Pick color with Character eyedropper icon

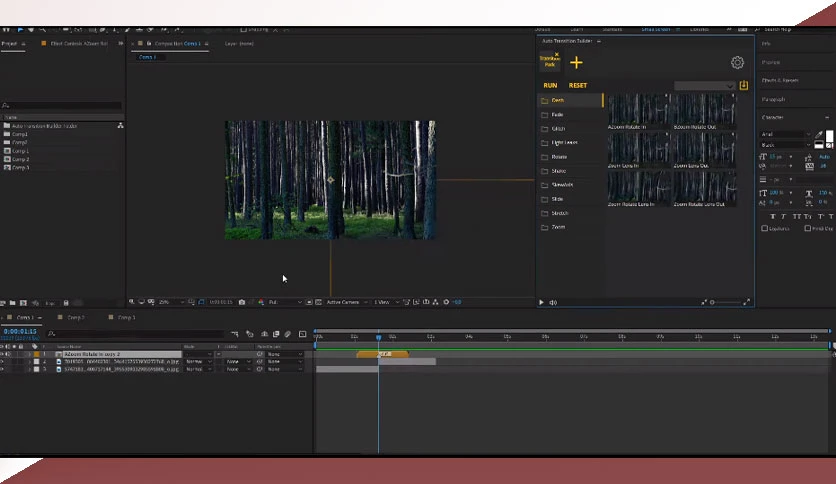(x=819, y=134)
